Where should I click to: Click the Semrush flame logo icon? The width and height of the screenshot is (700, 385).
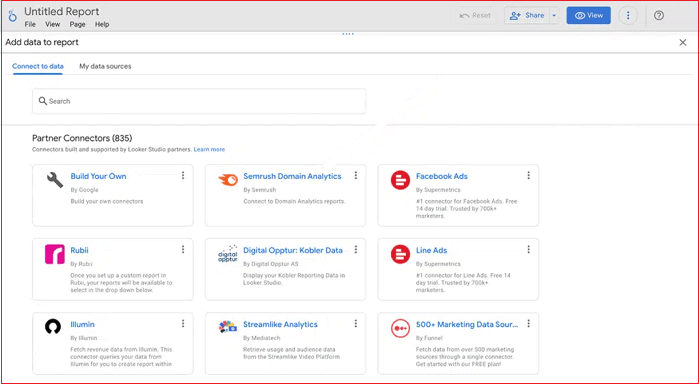tap(228, 180)
